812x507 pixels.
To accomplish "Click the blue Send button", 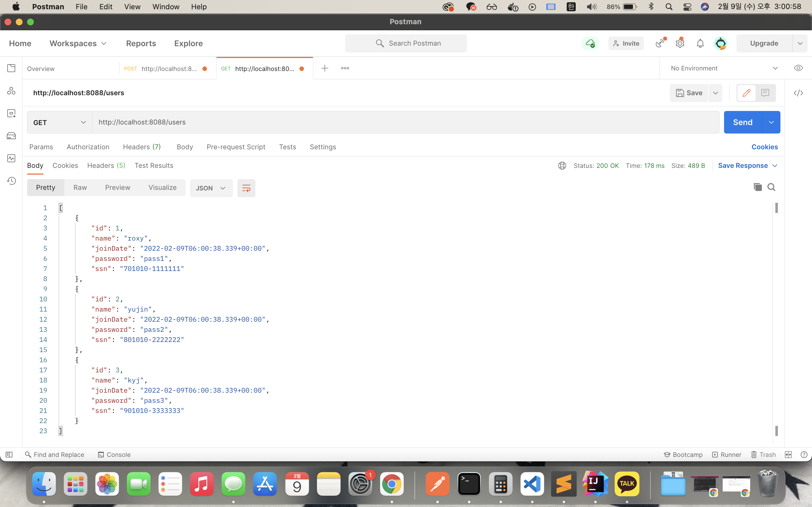I will click(743, 123).
